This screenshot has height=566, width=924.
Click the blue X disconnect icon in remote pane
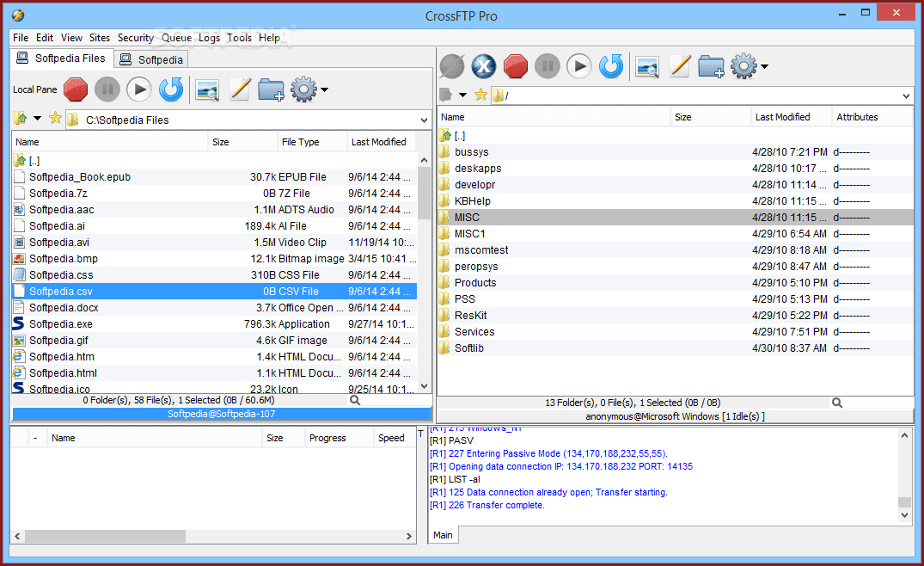484,65
